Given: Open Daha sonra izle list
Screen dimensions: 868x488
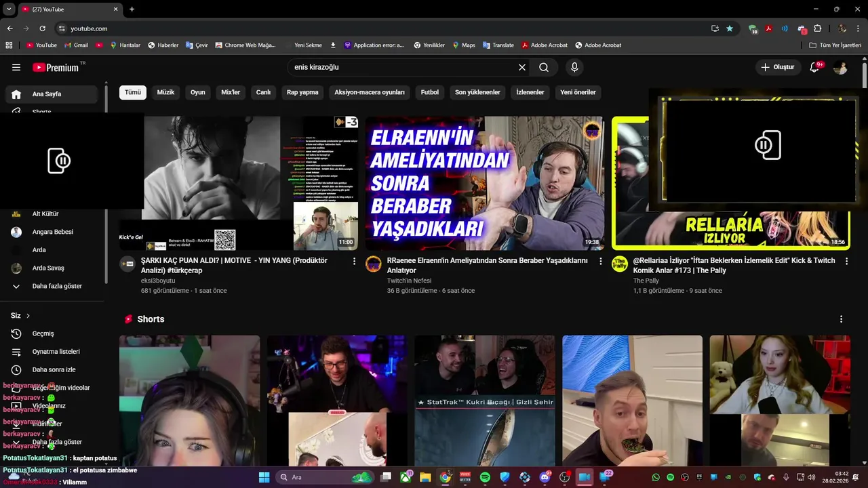Looking at the screenshot, I should click(53, 369).
